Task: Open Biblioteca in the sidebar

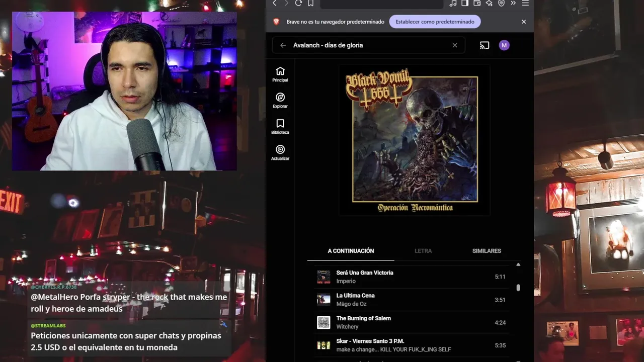Action: pos(280,127)
